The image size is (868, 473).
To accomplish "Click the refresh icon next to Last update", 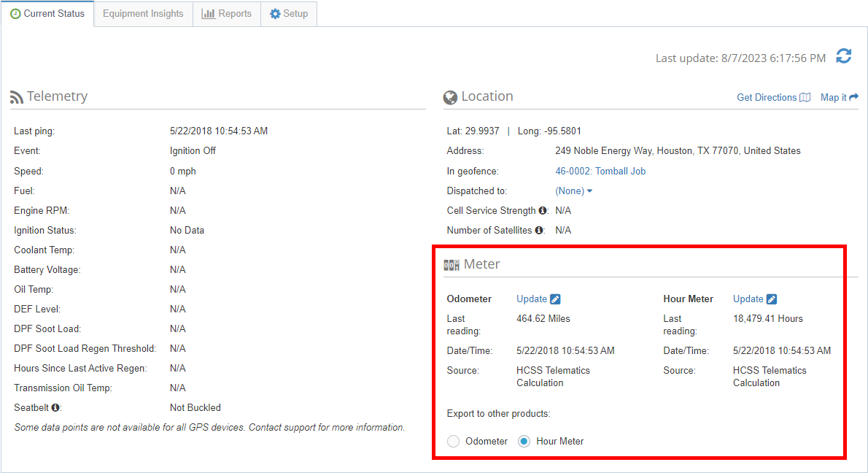I will [x=844, y=56].
